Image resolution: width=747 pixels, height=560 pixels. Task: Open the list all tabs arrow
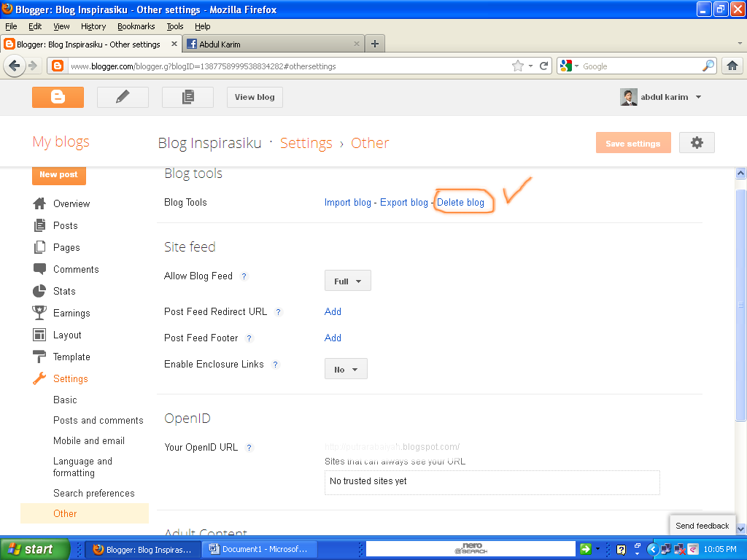tap(740, 43)
